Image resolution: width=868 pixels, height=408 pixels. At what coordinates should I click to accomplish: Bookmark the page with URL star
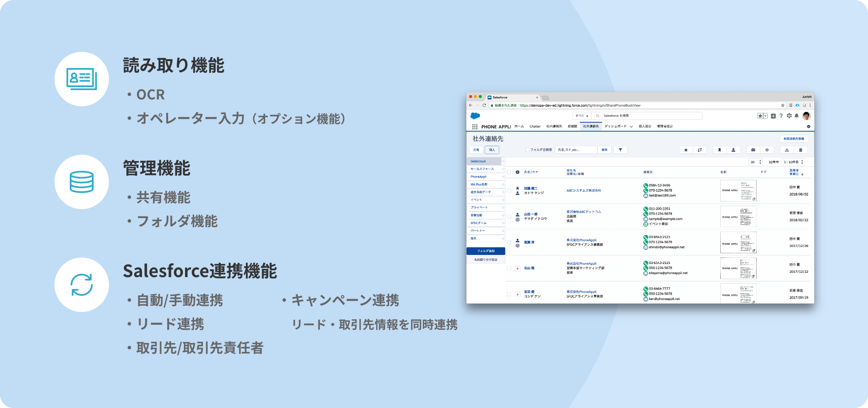click(782, 105)
